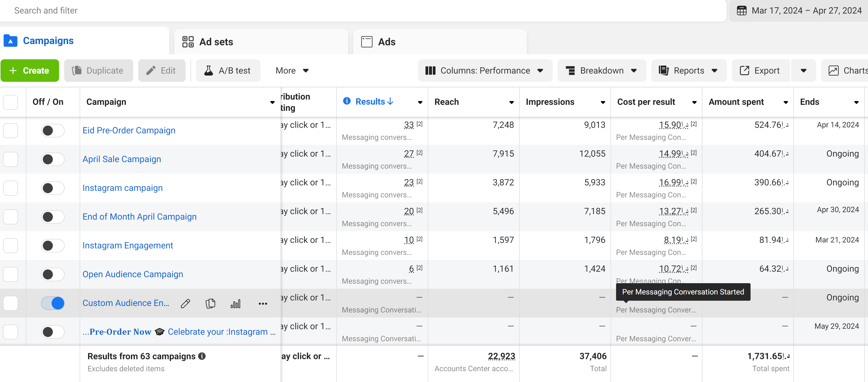868x382 pixels.
Task: Open the Instagram Engagement campaign link
Action: pyautogui.click(x=128, y=245)
